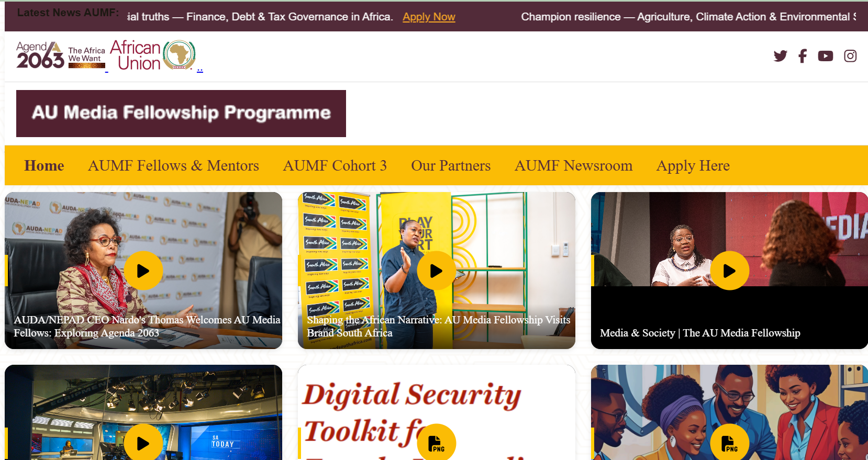Image resolution: width=868 pixels, height=460 pixels.
Task: Play the SA Today studio video
Action: (x=143, y=443)
